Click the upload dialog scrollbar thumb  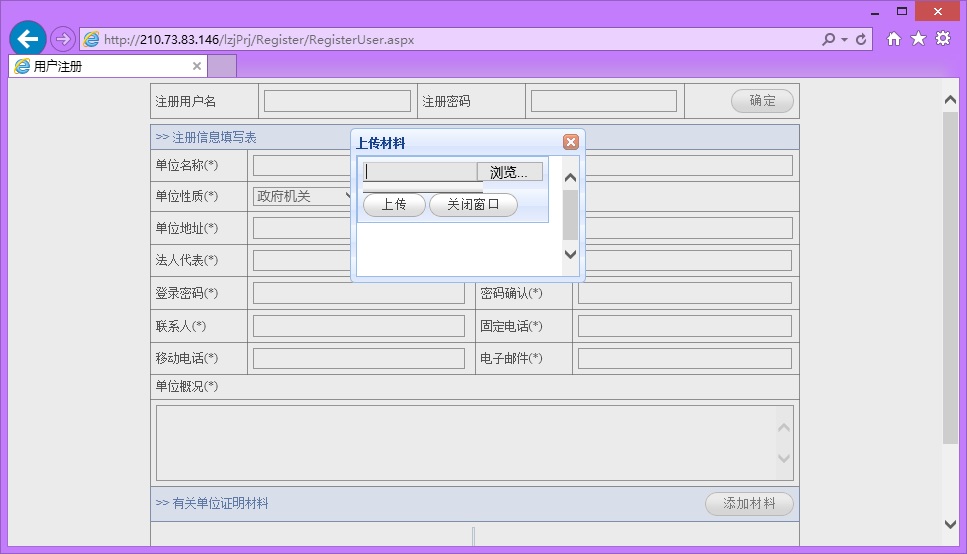tap(570, 215)
